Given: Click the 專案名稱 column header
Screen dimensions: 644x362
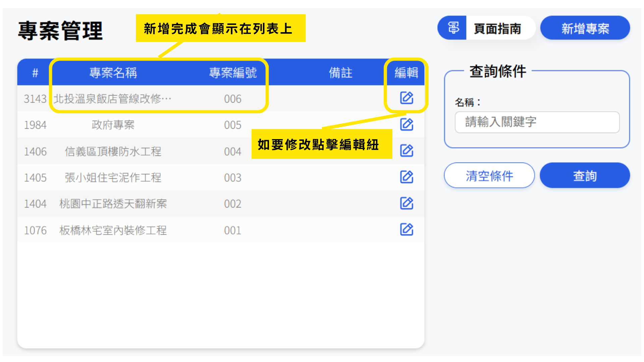Looking at the screenshot, I should tap(113, 73).
